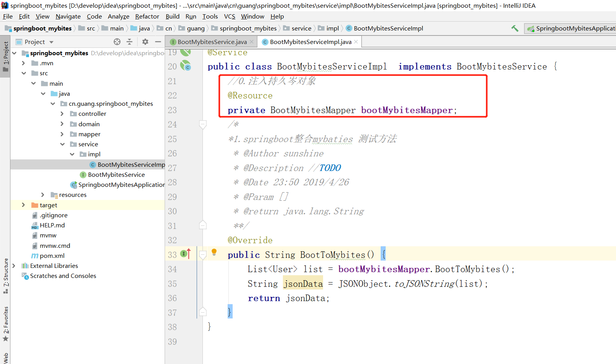Open the Code menu
Viewport: 616px width, 364px height.
click(94, 16)
